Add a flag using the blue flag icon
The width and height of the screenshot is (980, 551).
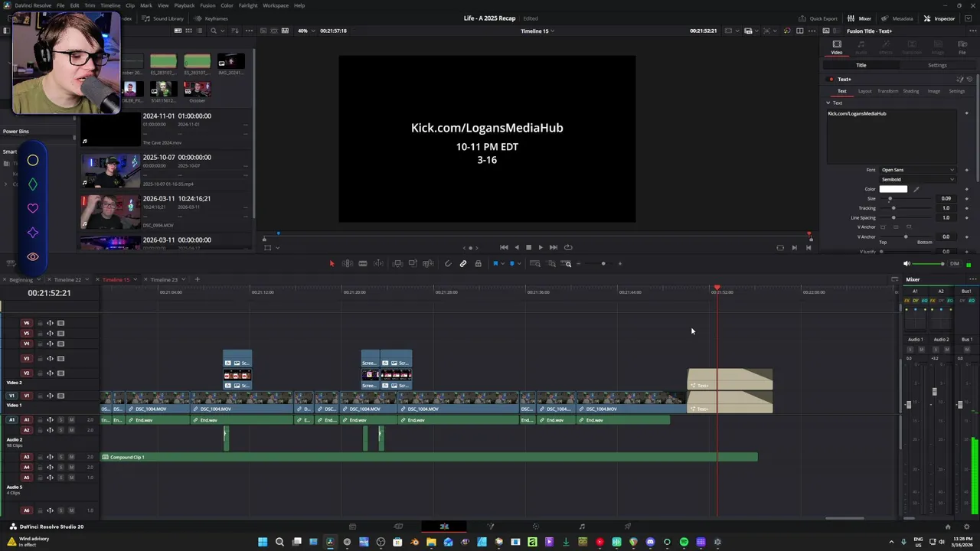coord(495,263)
